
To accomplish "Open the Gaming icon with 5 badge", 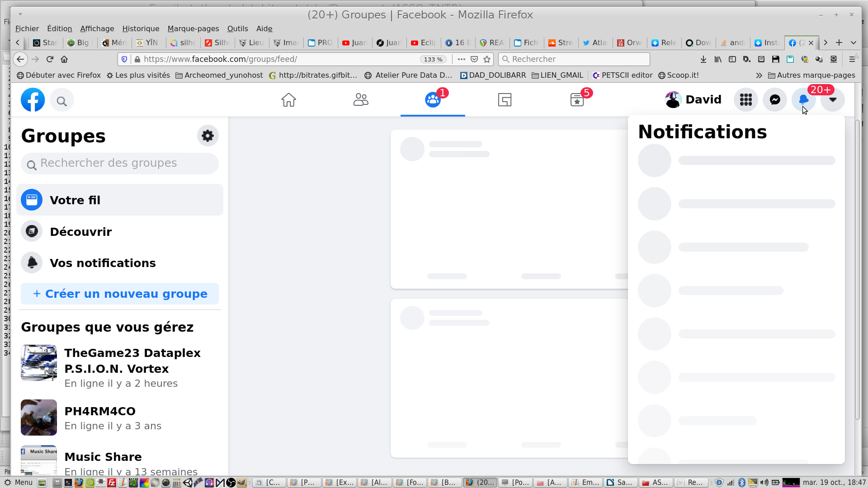I will pos(577,100).
